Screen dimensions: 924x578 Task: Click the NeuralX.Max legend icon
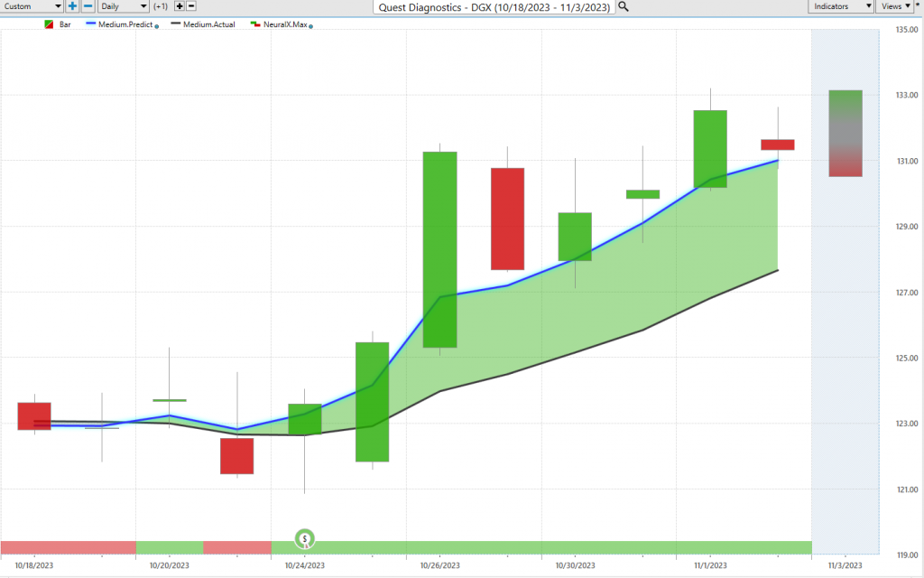(x=255, y=24)
